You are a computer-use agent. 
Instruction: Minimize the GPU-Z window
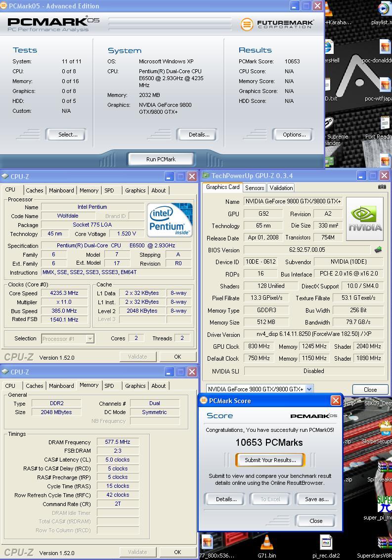click(361, 175)
